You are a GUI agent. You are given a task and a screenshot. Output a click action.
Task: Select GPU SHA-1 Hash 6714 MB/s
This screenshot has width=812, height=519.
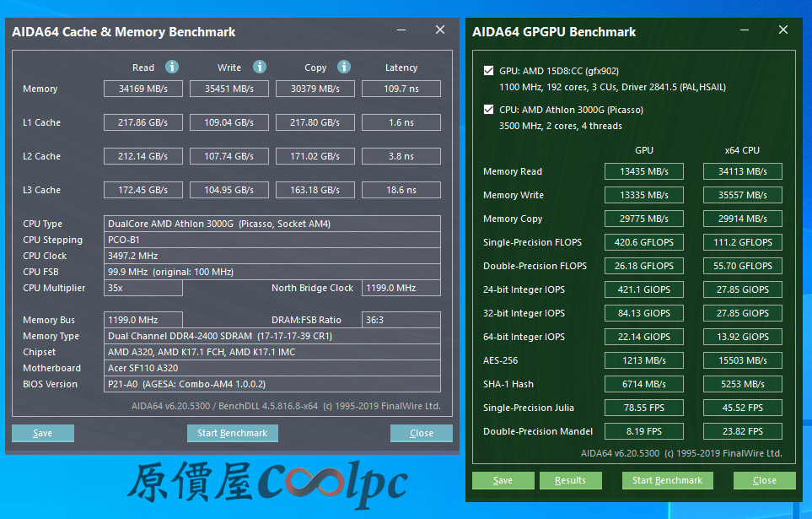(x=644, y=384)
